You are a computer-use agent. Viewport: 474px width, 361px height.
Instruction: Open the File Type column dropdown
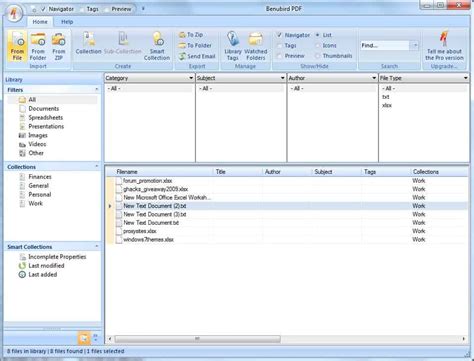tap(466, 78)
